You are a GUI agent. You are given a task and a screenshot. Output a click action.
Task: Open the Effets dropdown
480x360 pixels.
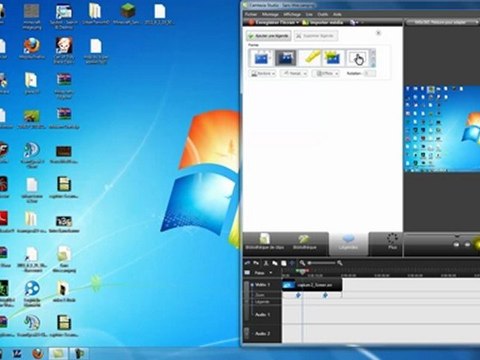pyautogui.click(x=326, y=73)
